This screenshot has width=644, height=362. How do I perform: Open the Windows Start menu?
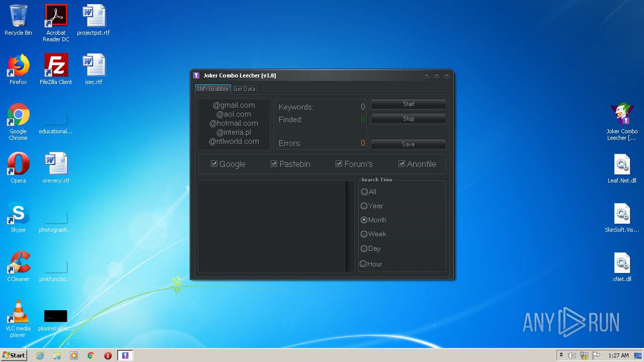[x=14, y=355]
